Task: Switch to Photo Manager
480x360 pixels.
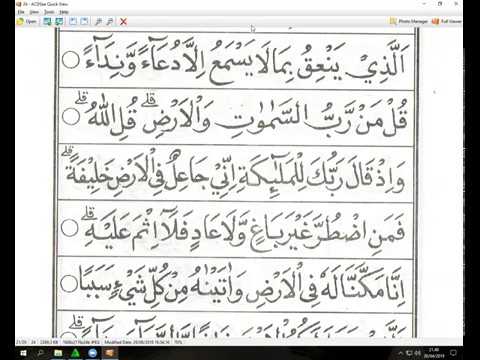Action: point(409,21)
